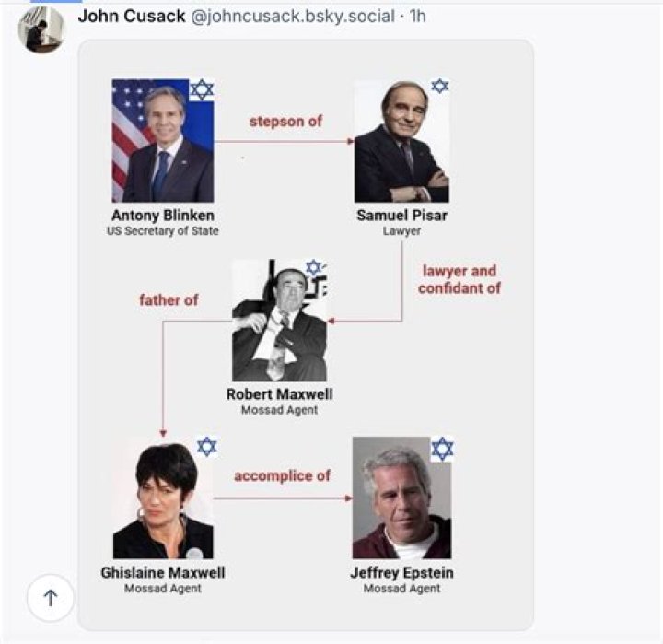Open the poster's profile avatar
663x644 pixels.
pos(41,29)
